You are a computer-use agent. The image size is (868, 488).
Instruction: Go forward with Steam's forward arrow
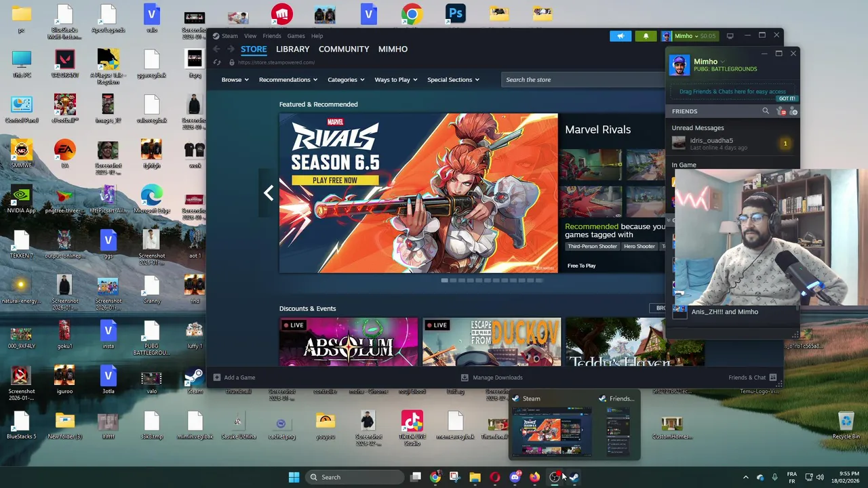pos(231,49)
